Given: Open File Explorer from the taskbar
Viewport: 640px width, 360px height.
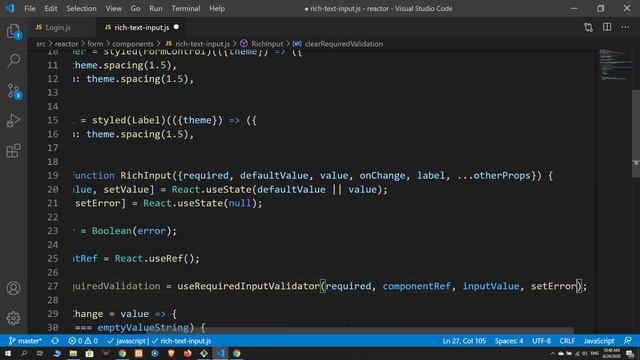Looking at the screenshot, I should tap(73, 353).
